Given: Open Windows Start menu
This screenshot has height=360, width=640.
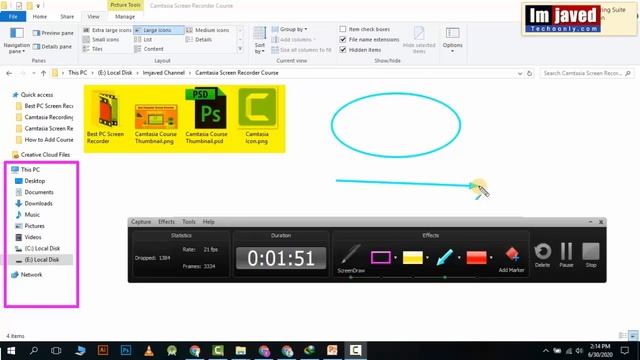Looking at the screenshot, I should tap(11, 351).
